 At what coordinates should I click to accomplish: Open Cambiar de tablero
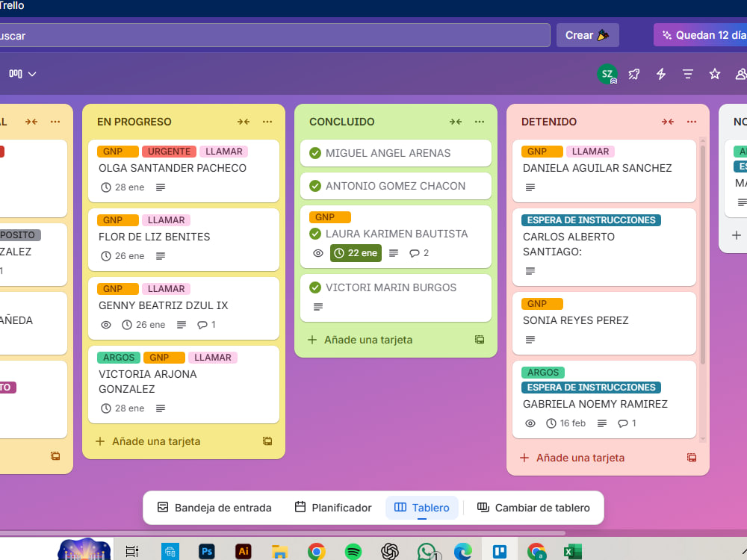click(x=533, y=508)
